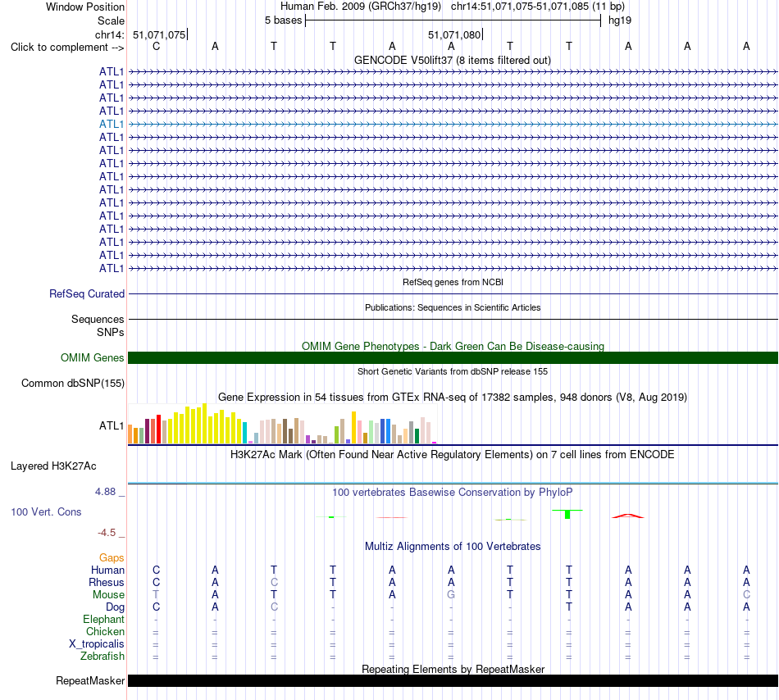
Task: Click the faded C at Mouse row end
Action: click(x=746, y=595)
